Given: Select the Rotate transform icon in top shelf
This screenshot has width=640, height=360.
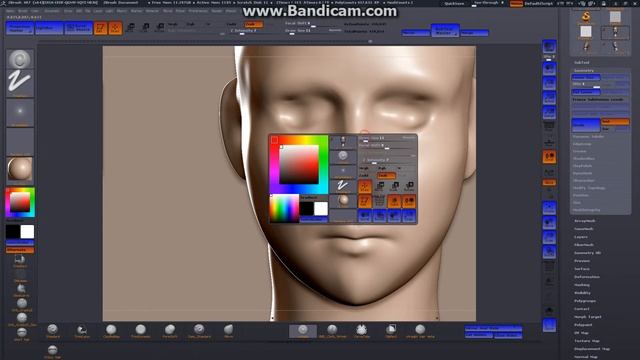Looking at the screenshot, I should pyautogui.click(x=160, y=28).
